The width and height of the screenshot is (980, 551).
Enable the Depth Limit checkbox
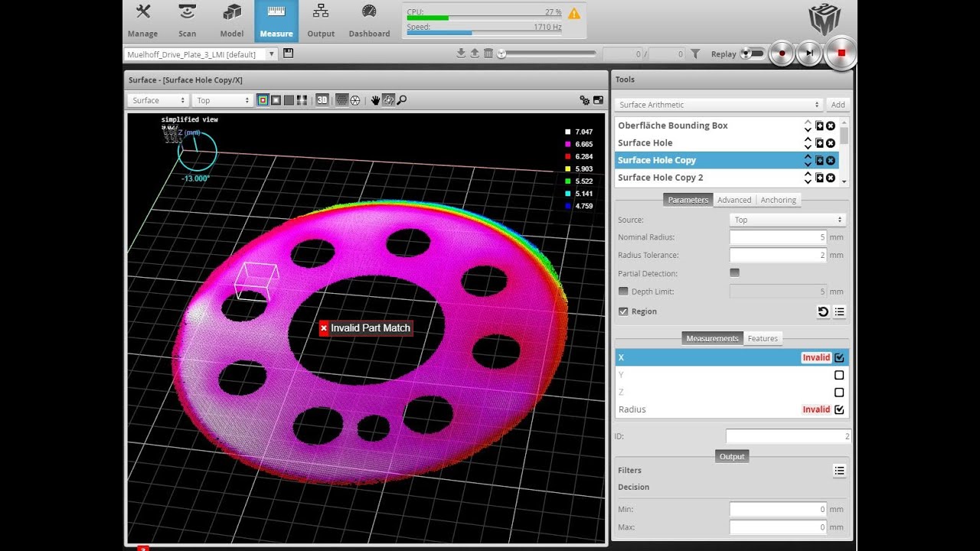pyautogui.click(x=623, y=292)
